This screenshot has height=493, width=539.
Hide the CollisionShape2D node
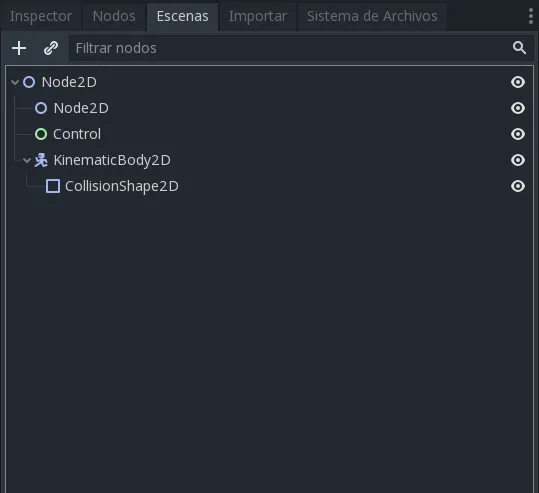(518, 186)
